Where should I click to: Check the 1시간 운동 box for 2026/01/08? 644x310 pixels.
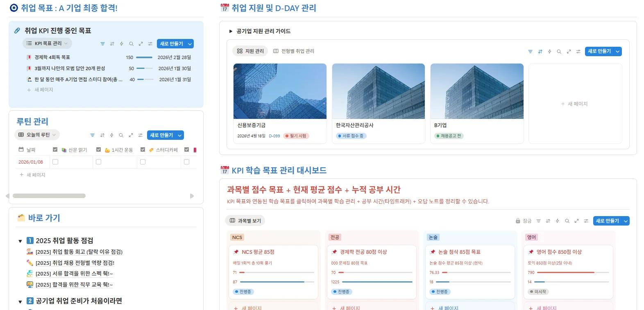pos(98,162)
